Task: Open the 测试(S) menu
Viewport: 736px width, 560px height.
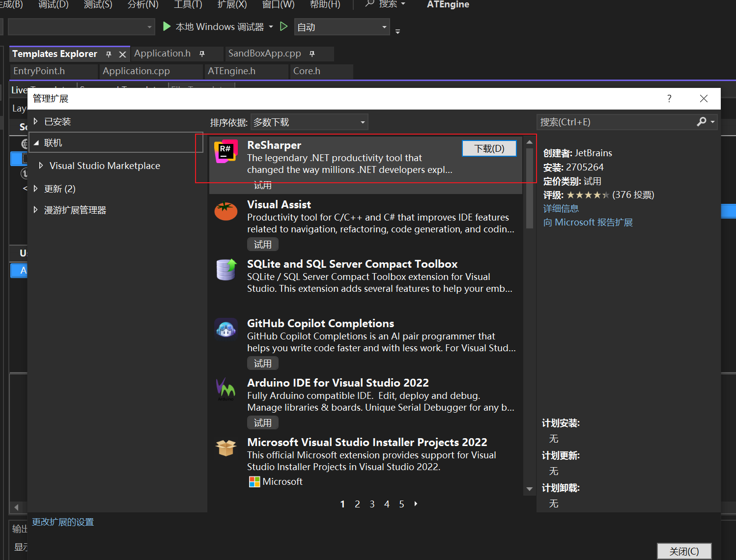Action: pos(98,4)
